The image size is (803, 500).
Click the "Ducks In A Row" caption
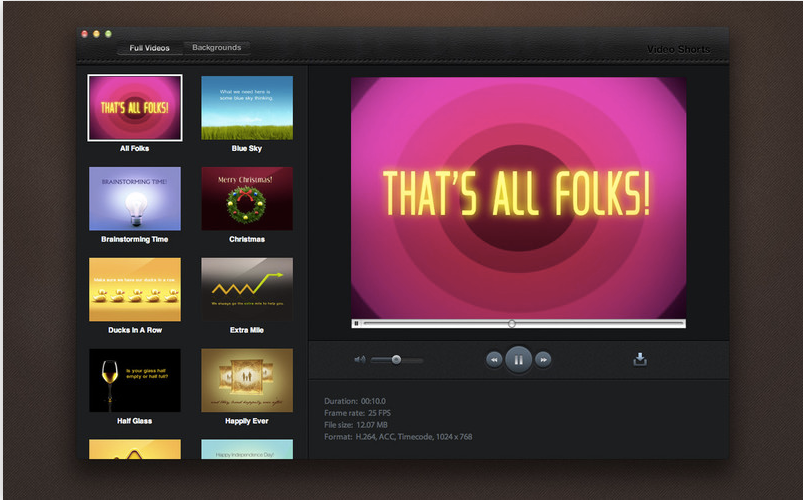click(135, 330)
